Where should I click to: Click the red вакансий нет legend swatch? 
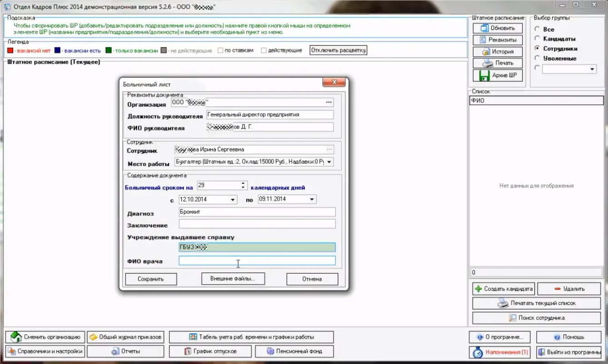10,50
